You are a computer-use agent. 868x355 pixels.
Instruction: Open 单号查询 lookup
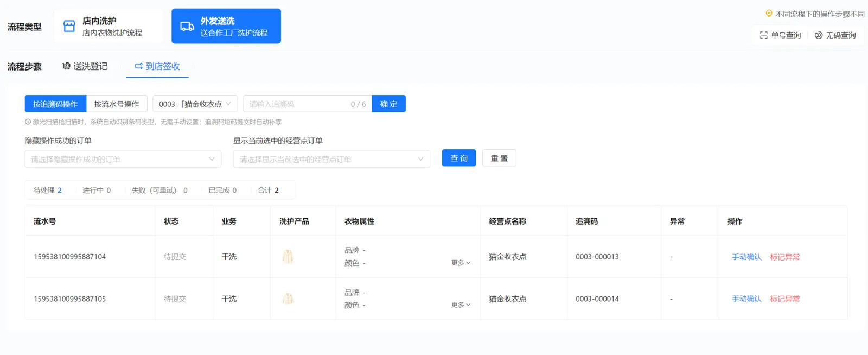780,35
